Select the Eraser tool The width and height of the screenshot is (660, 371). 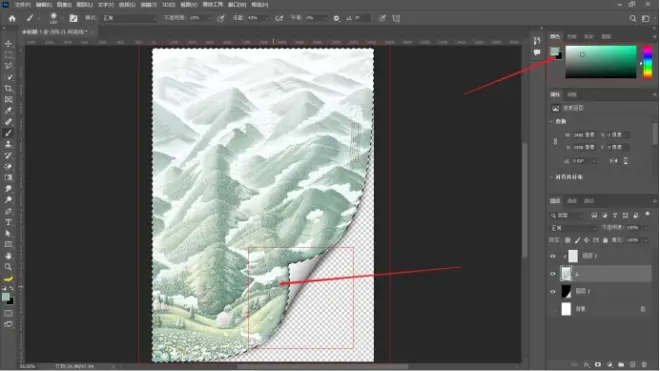pos(8,166)
